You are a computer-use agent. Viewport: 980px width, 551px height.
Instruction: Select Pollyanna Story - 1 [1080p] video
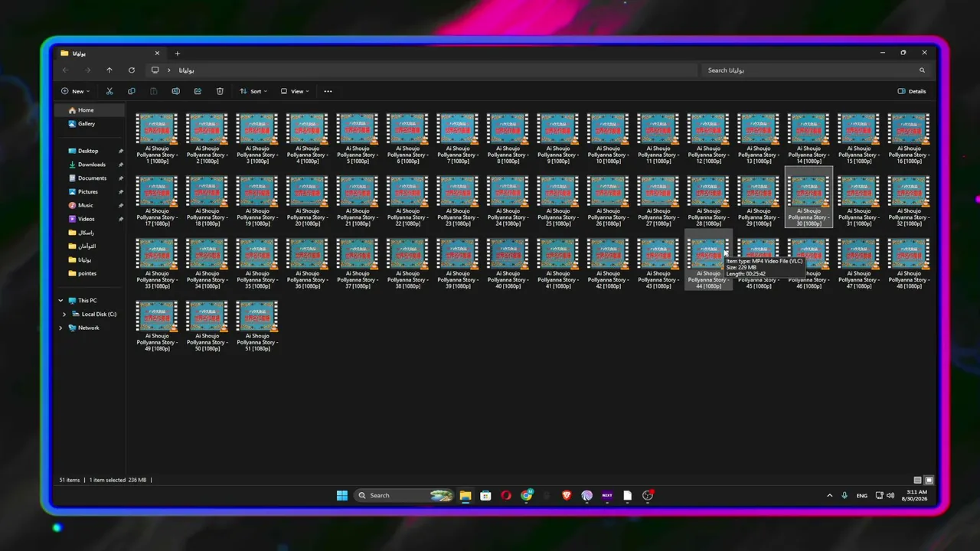point(157,139)
